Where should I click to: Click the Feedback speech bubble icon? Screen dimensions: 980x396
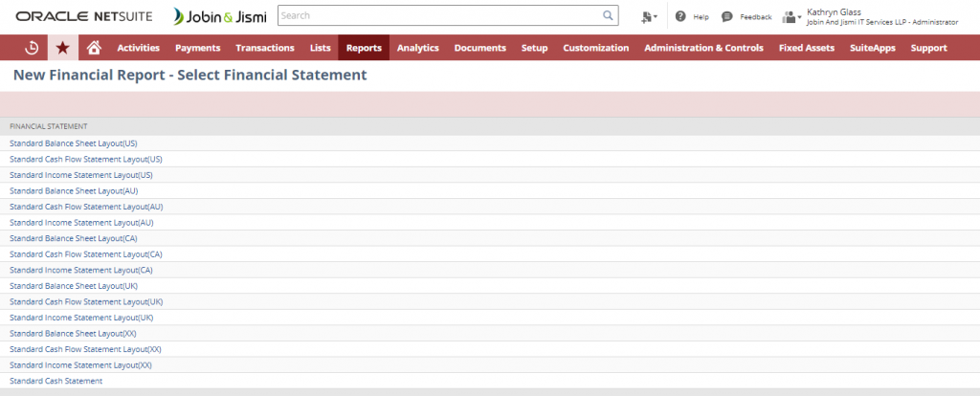727,16
